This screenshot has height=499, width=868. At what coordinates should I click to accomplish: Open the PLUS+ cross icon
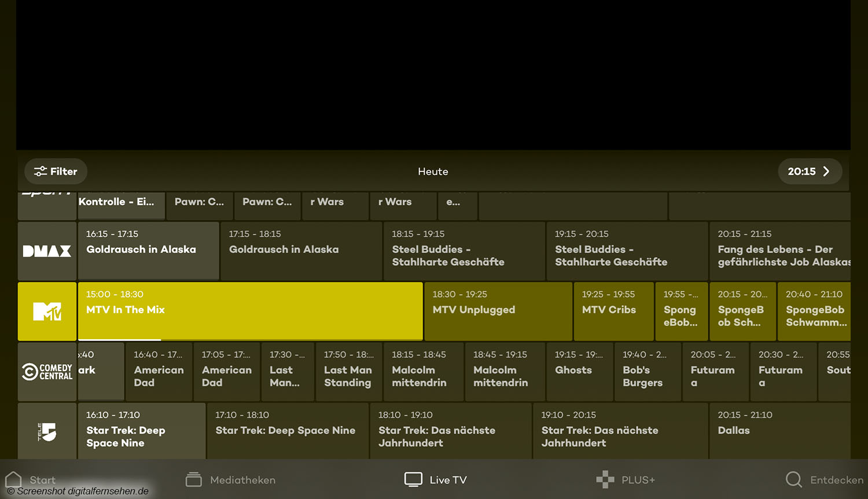[x=605, y=480]
